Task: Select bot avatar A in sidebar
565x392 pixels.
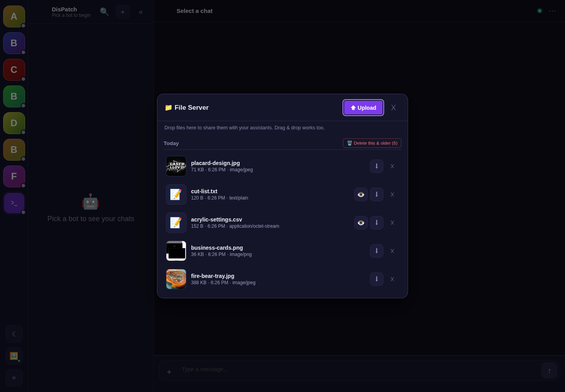Action: pyautogui.click(x=14, y=16)
